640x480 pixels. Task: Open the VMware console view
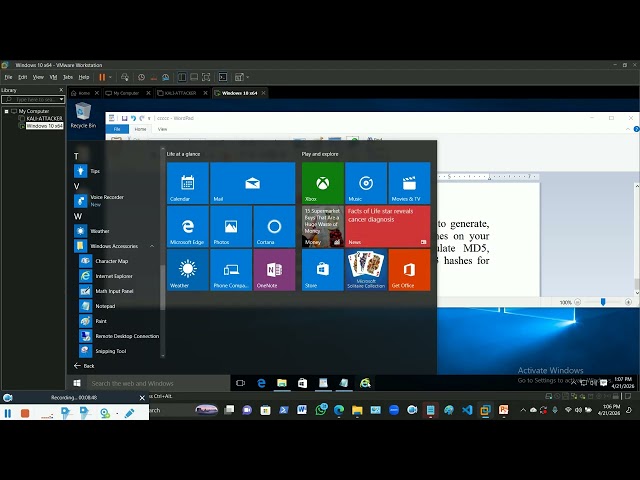223,77
